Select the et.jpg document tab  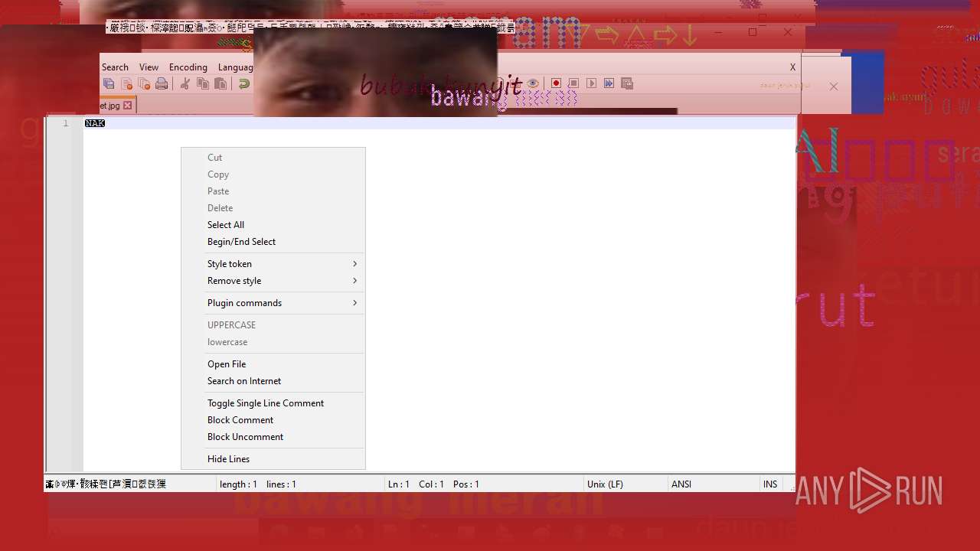coord(117,106)
